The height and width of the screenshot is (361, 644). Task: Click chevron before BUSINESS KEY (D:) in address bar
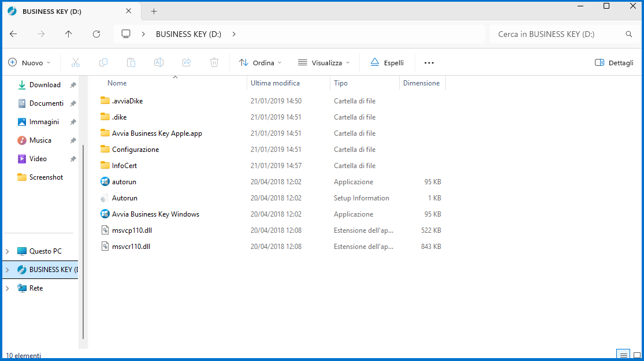tap(143, 34)
